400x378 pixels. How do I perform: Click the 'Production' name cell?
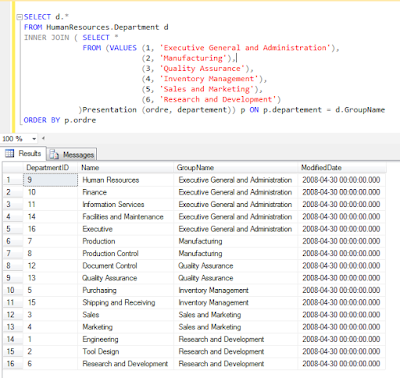click(126, 241)
